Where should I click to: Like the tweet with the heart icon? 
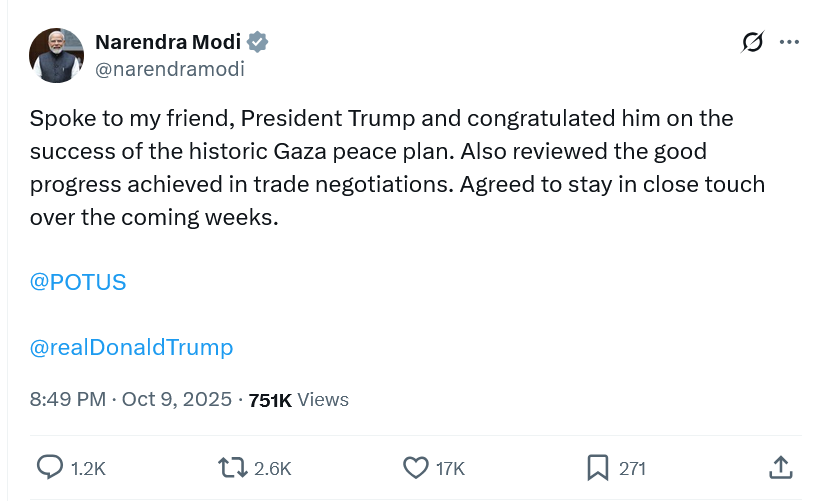tap(415, 467)
